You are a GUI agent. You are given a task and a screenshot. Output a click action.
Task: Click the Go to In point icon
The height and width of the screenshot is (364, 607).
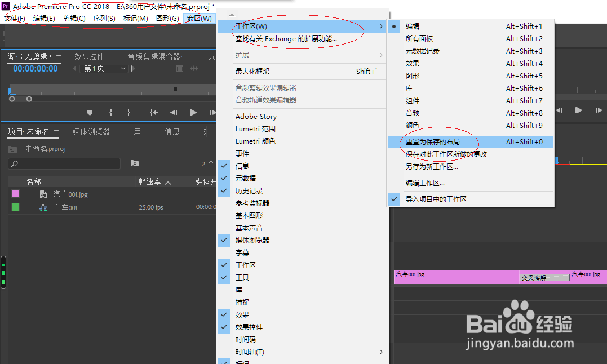tap(154, 113)
